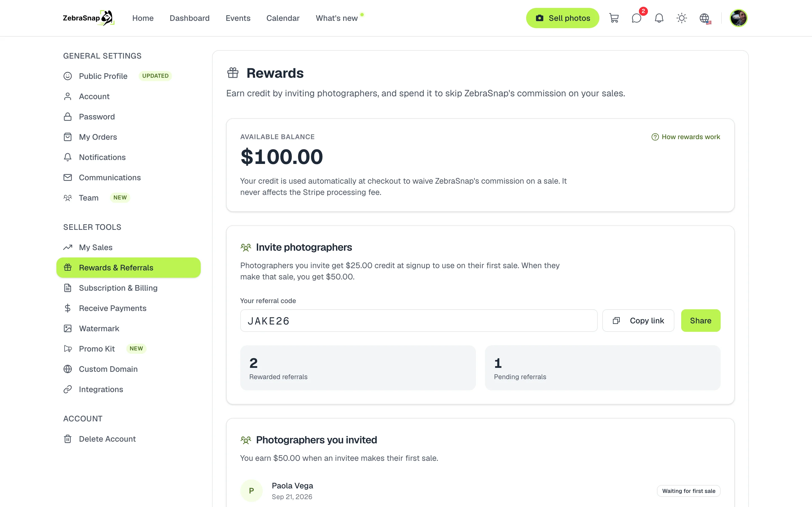Copy referral link button

(638, 321)
